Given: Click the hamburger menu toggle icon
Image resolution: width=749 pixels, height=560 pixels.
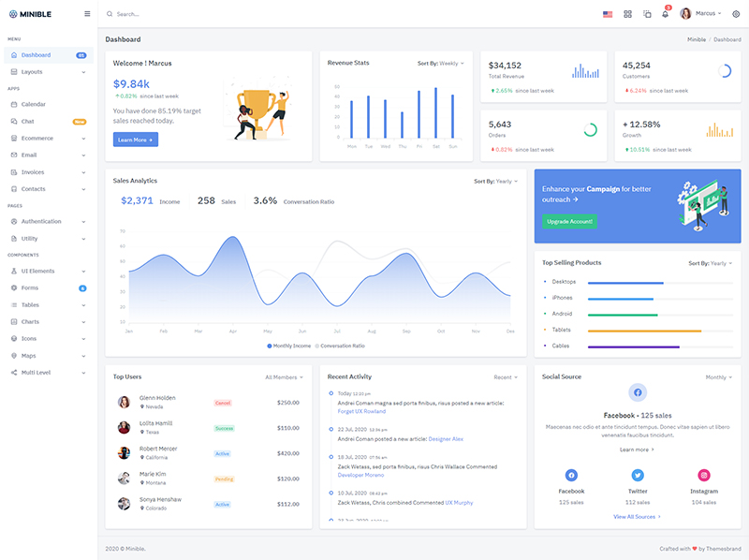Looking at the screenshot, I should [87, 14].
